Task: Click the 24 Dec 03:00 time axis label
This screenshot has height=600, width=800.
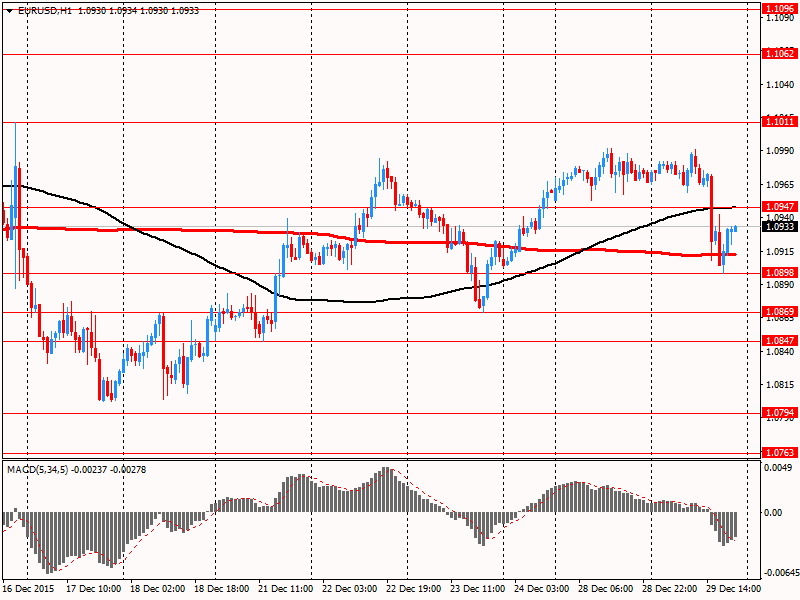Action: pyautogui.click(x=542, y=588)
